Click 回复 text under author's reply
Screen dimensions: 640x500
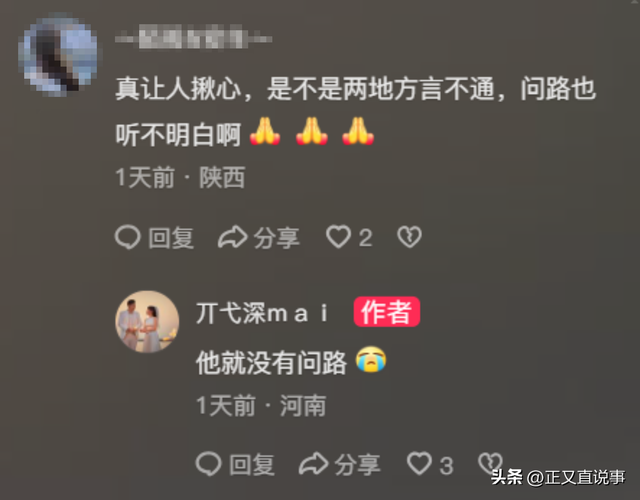coord(251,465)
